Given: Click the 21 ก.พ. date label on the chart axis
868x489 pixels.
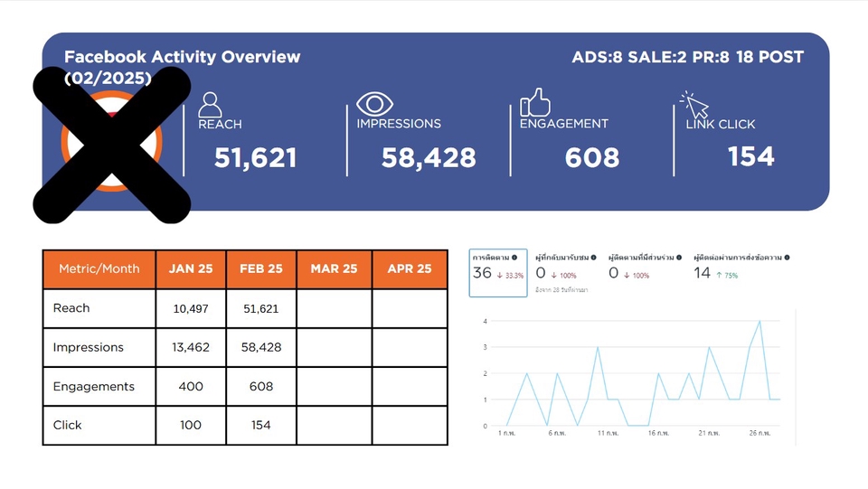Looking at the screenshot, I should [x=709, y=433].
